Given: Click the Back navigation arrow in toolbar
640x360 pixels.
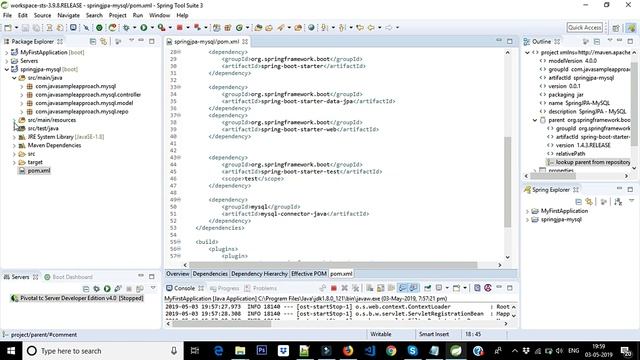Looking at the screenshot, I should pos(371,28).
